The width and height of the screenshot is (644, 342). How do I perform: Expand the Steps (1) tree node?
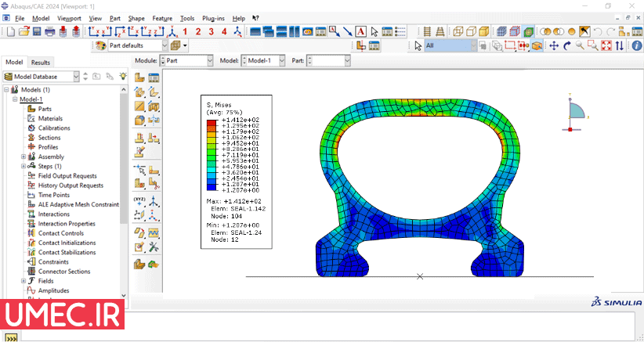24,166
